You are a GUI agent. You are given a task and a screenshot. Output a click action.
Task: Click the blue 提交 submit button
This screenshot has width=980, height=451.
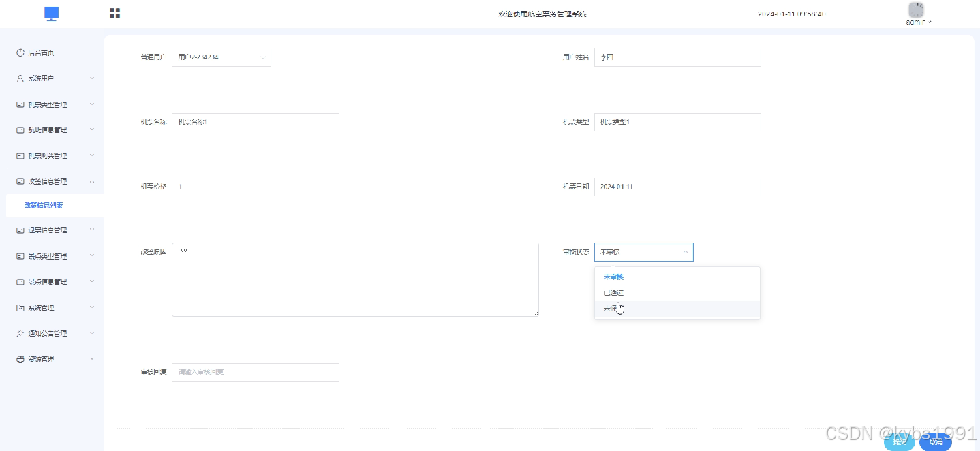[900, 441]
